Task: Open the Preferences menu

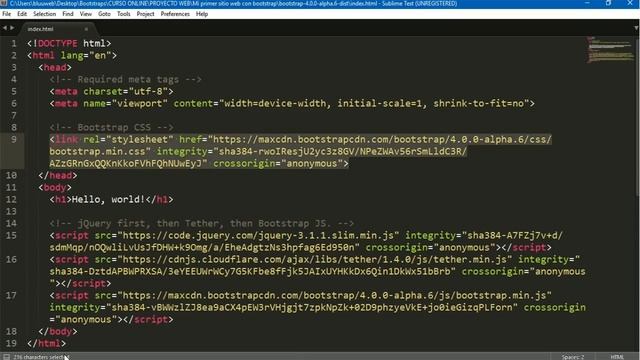Action: [x=175, y=14]
